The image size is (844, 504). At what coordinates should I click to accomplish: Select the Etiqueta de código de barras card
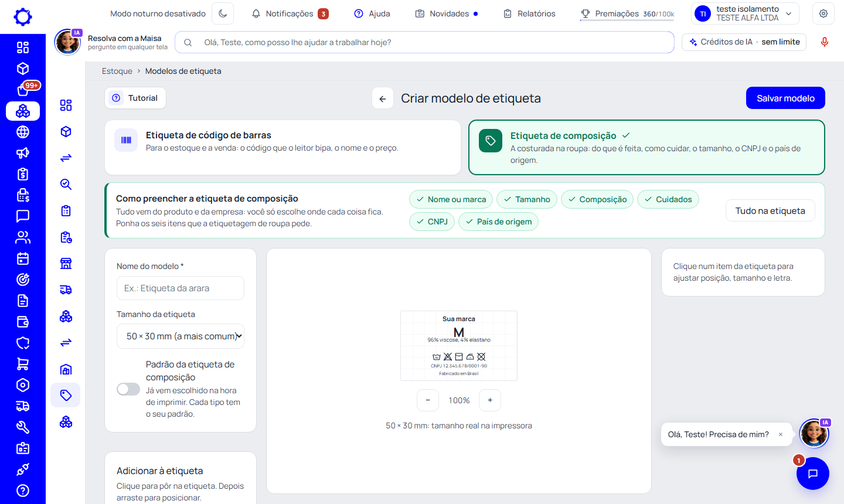pyautogui.click(x=283, y=148)
